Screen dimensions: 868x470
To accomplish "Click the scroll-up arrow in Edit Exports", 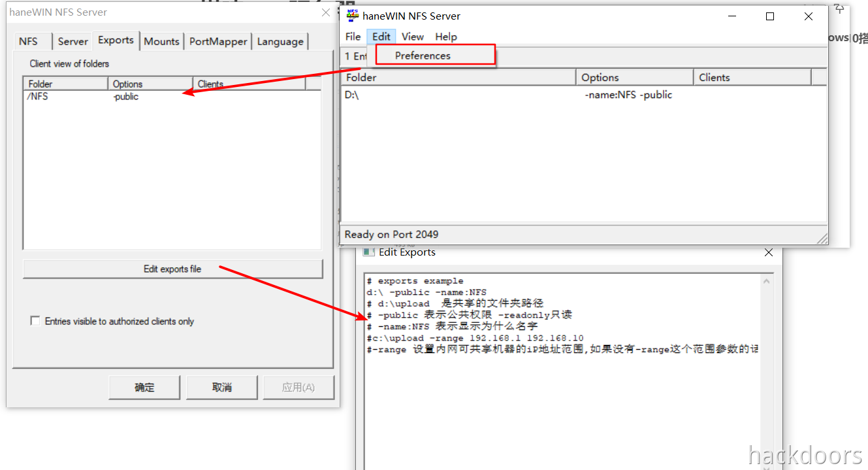I will pyautogui.click(x=766, y=280).
